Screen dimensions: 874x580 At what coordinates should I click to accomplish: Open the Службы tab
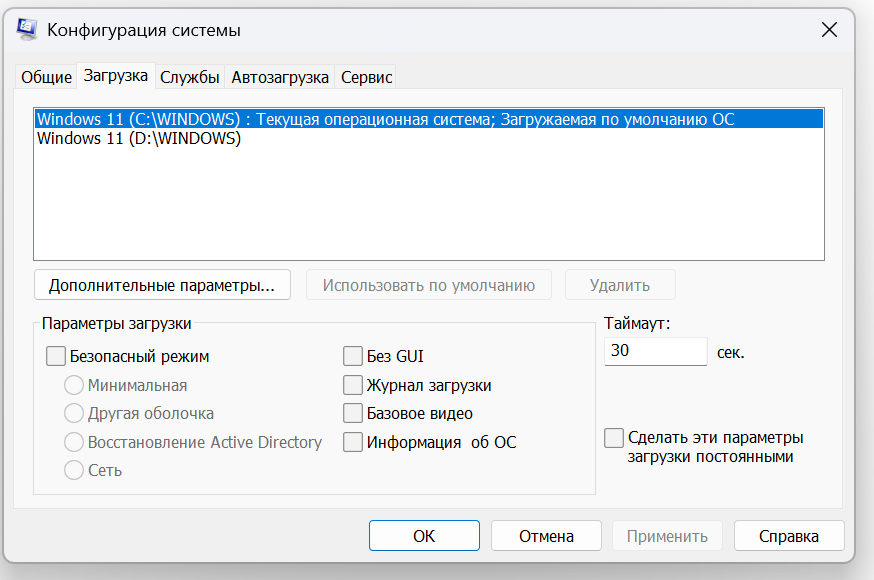(x=190, y=77)
